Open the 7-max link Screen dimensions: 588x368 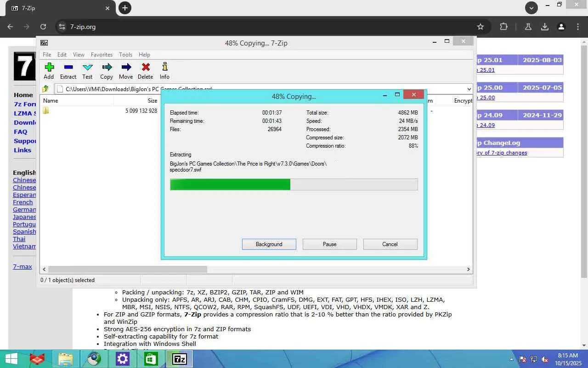(23, 266)
